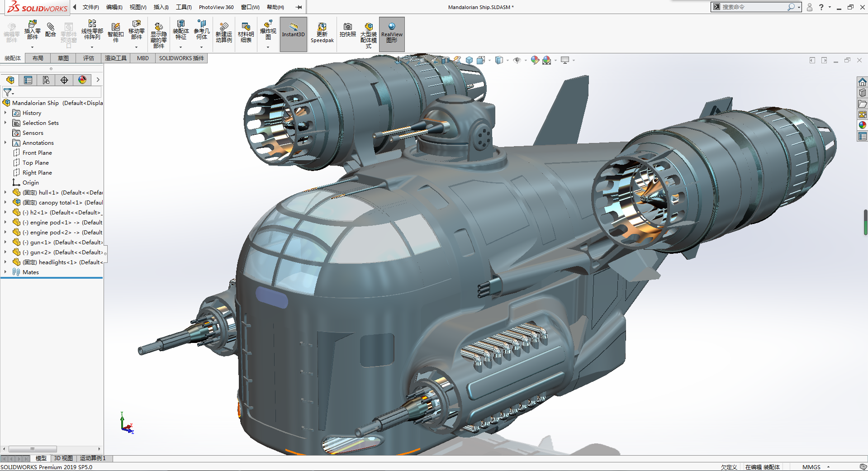868x471 pixels.
Task: Expand the canopy total<1> tree item
Action: [5, 202]
